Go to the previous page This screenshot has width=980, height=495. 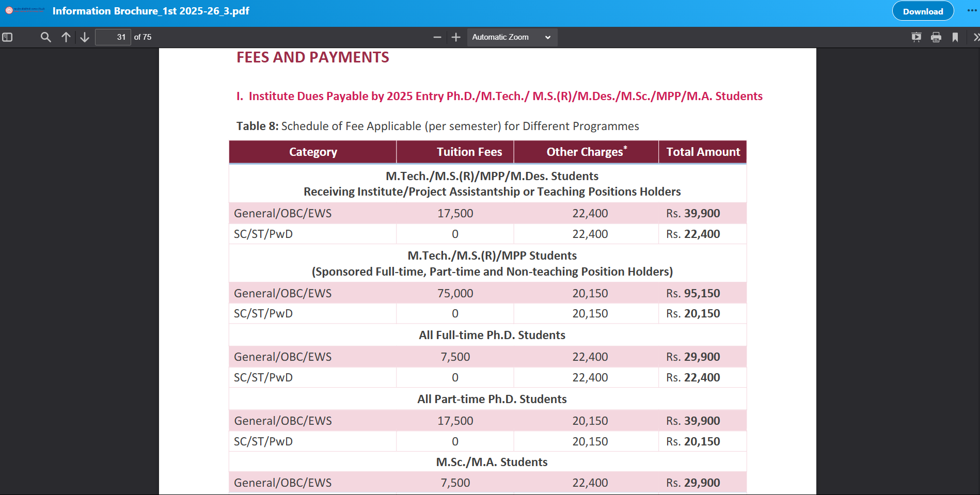click(x=66, y=37)
